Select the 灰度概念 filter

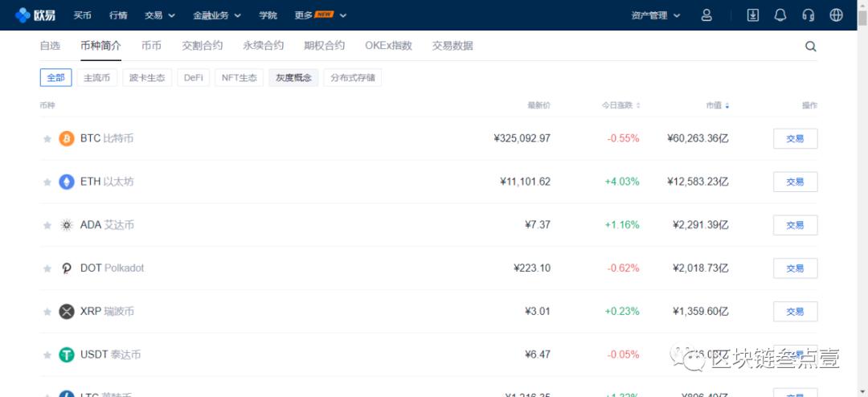click(293, 77)
